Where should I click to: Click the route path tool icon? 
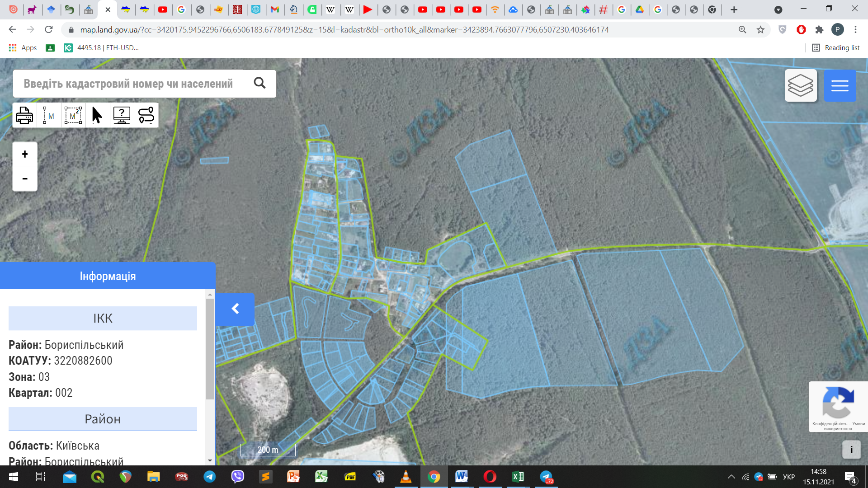click(146, 116)
